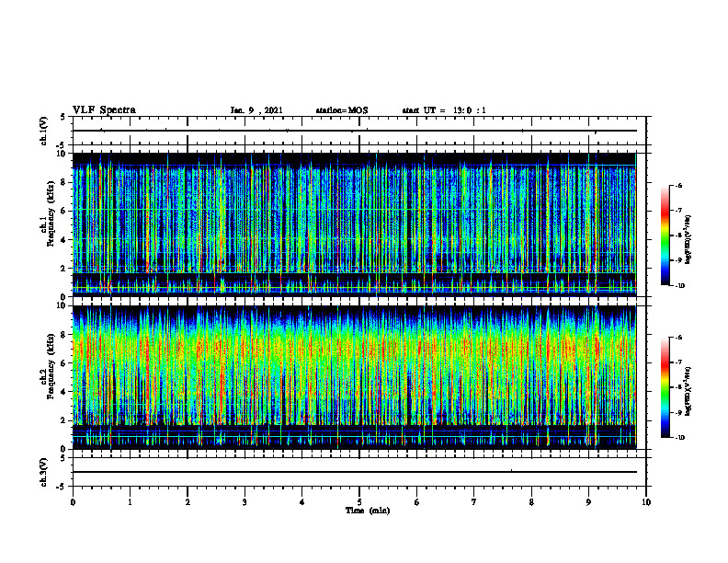Click the "-6" label on ch.1 color scale

(x=678, y=186)
